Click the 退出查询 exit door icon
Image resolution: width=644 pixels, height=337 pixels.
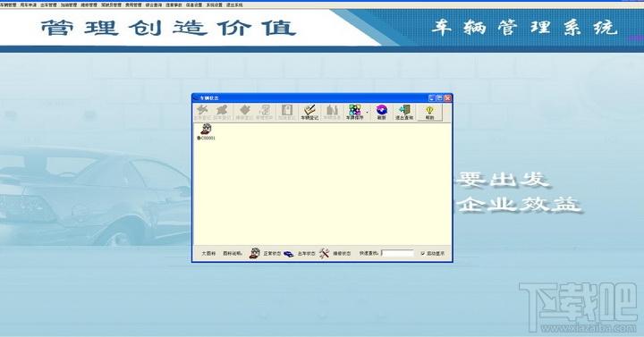point(404,112)
